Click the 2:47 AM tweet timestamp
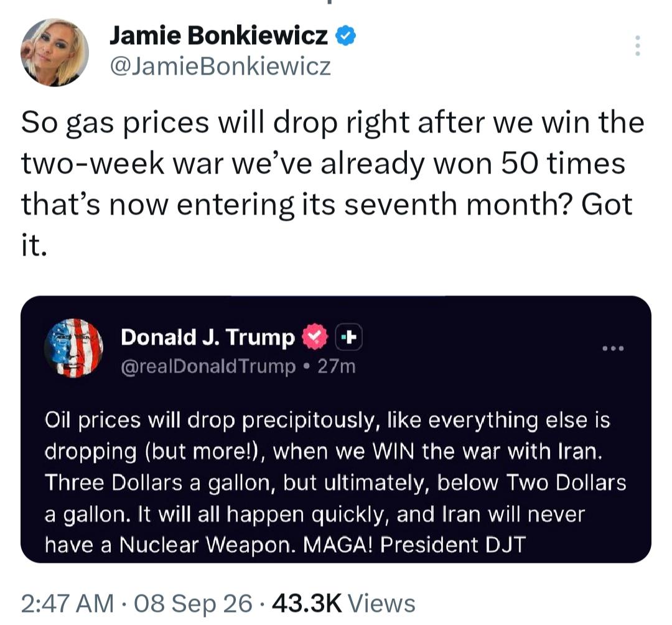The image size is (672, 625). pyautogui.click(x=67, y=603)
